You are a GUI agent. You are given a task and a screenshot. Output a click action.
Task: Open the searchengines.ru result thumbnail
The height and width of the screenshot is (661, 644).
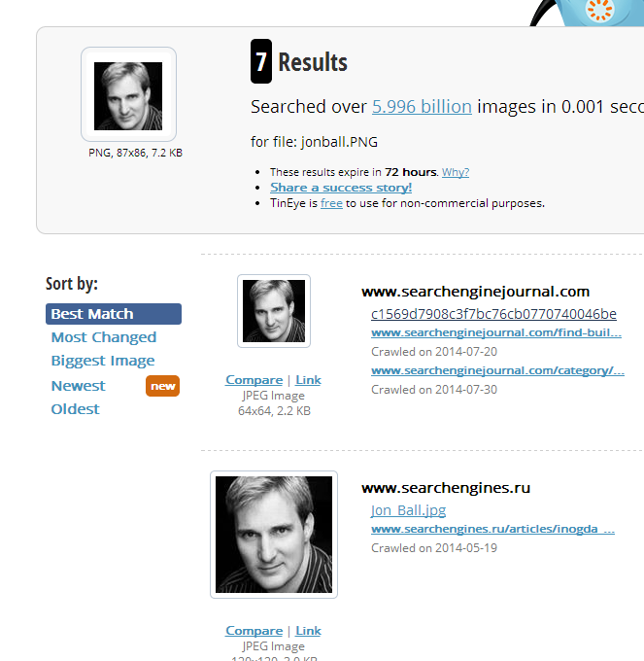(274, 535)
